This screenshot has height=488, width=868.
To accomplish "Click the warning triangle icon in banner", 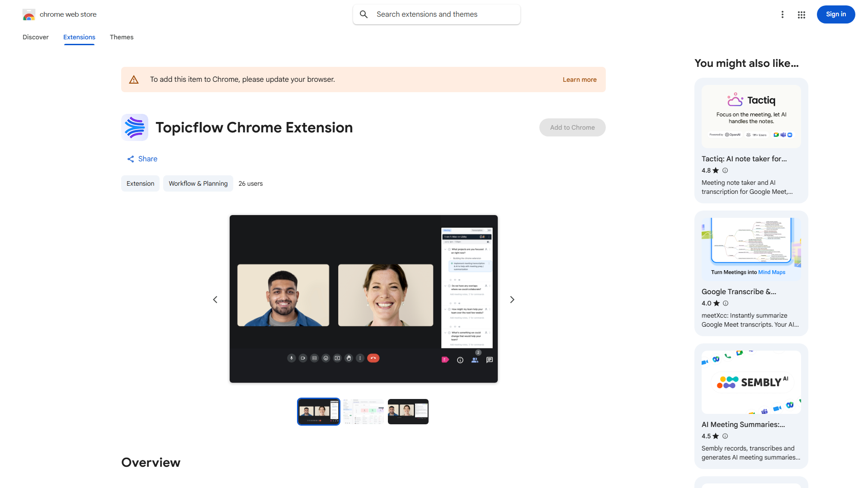I will 134,80.
